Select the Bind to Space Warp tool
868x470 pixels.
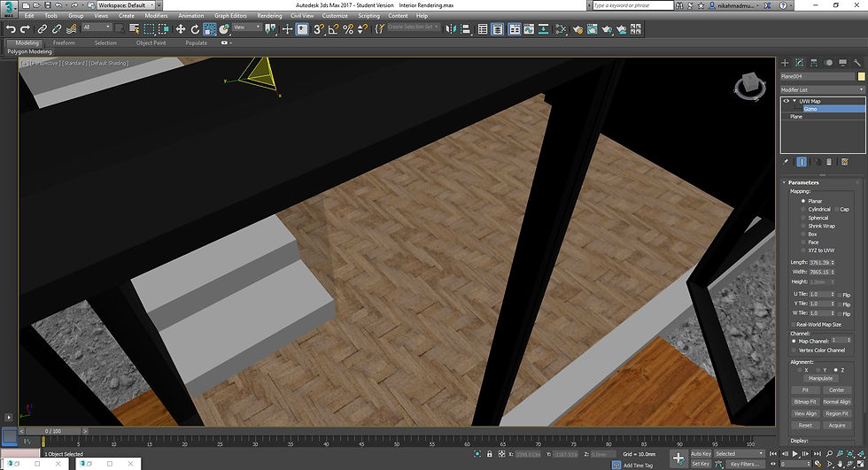click(x=71, y=29)
